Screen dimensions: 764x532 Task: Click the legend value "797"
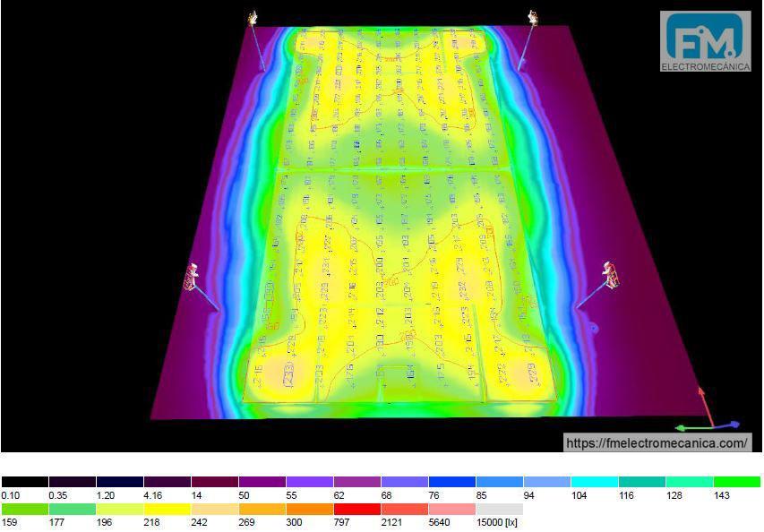tap(341, 522)
